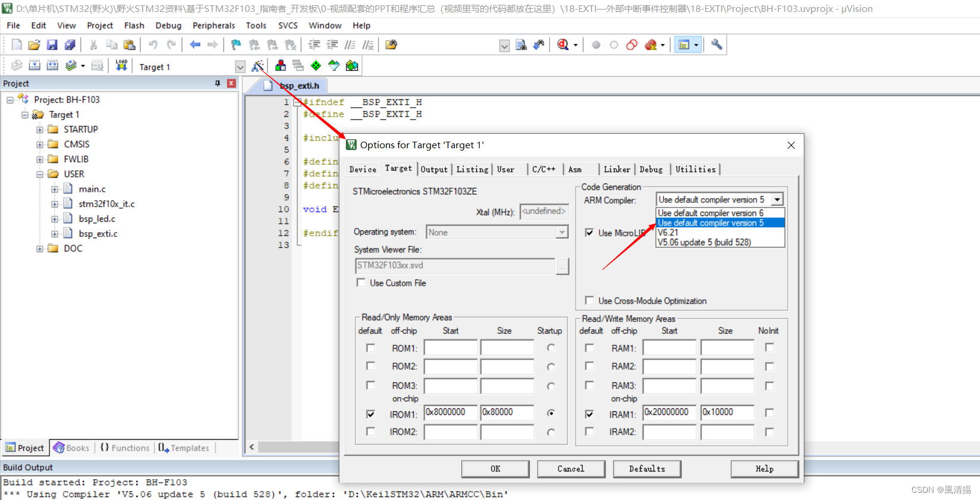Toggle a bookmark with the flag icon
The height and width of the screenshot is (500, 980).
[x=236, y=45]
